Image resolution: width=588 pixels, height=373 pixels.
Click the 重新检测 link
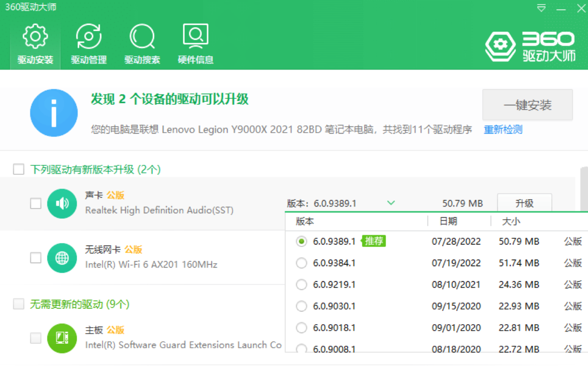503,130
